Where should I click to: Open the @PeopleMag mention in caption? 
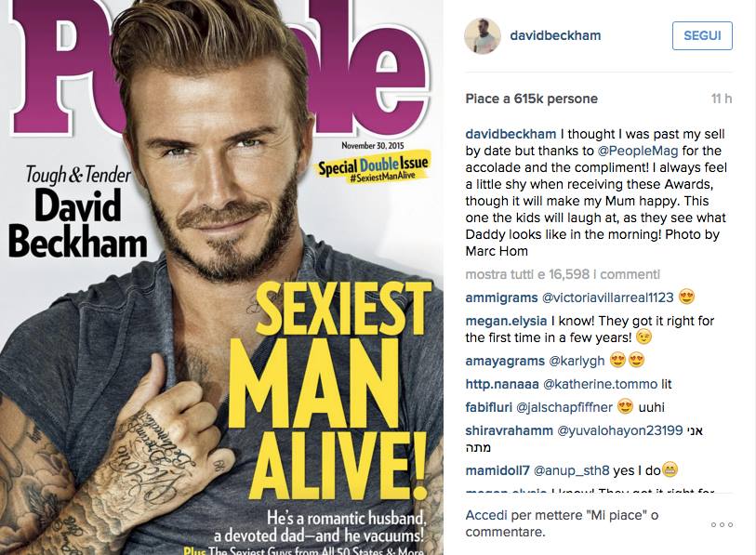tap(637, 151)
